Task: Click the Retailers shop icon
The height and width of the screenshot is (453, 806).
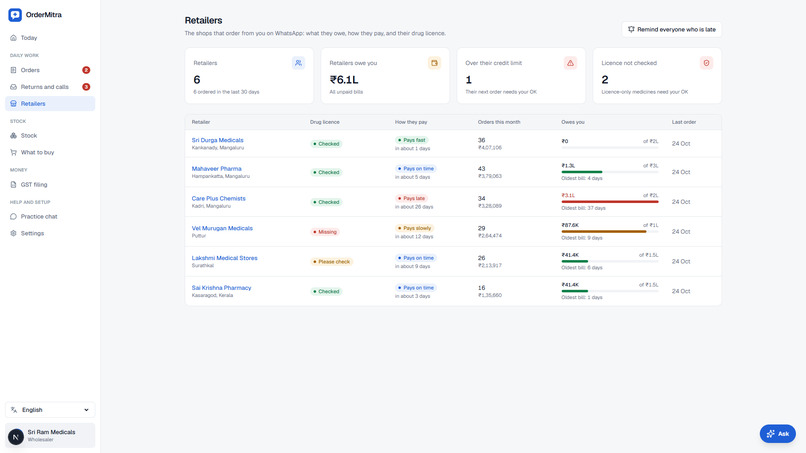Action: tap(13, 103)
